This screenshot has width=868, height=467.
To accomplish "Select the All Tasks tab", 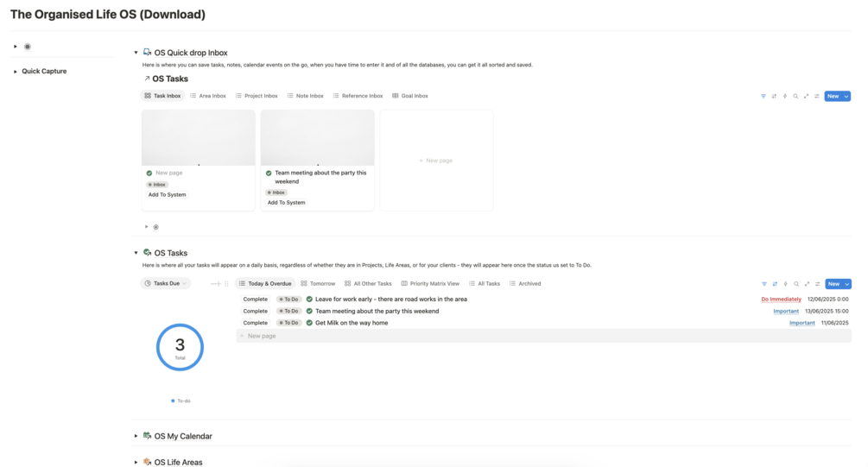I will (x=485, y=283).
